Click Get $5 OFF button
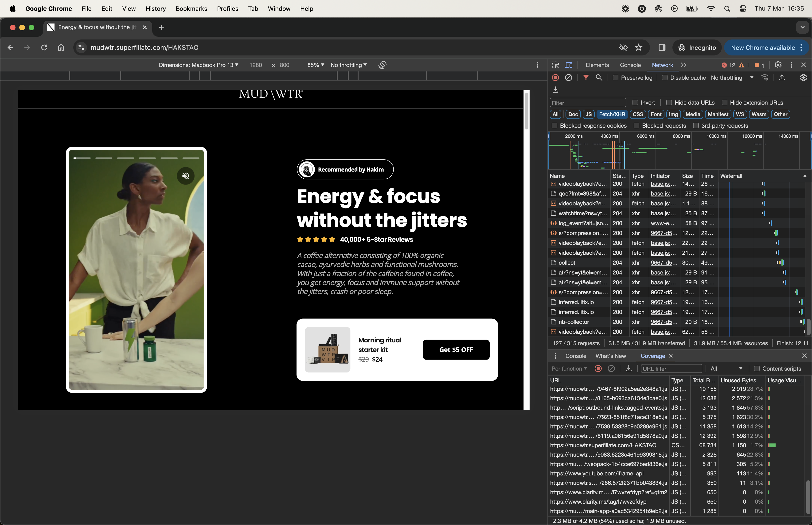Viewport: 812px width, 525px height. [456, 349]
